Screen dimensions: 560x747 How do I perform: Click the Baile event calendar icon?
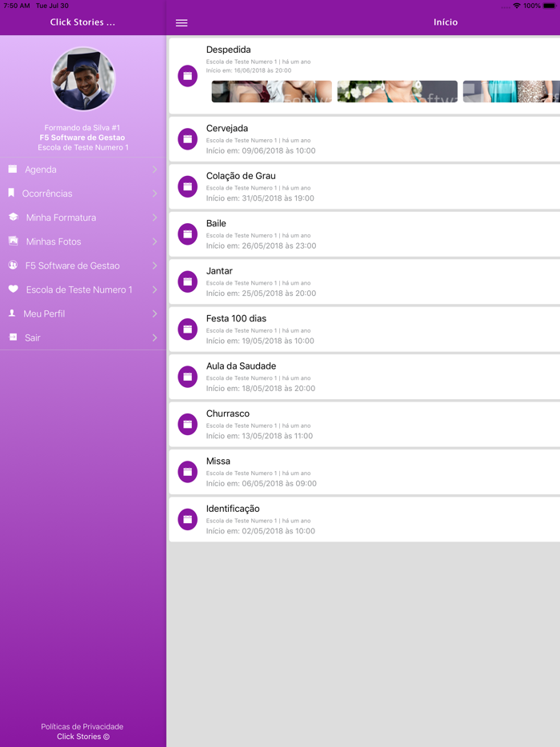(188, 234)
